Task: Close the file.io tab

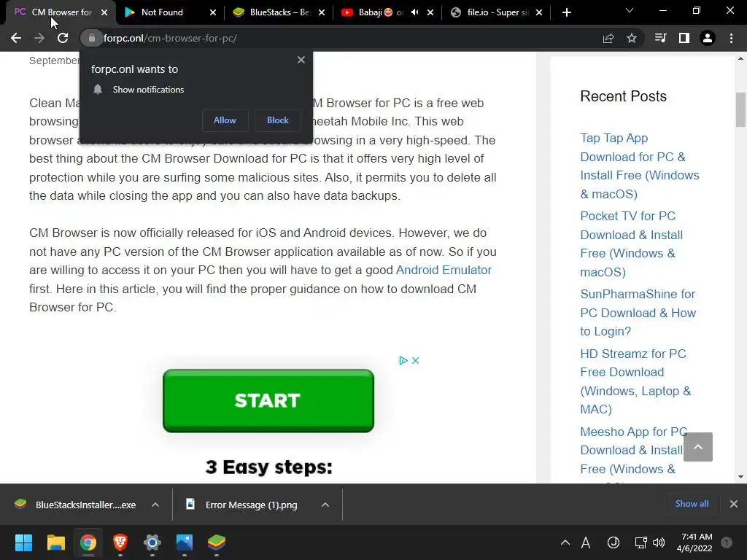Action: (539, 12)
